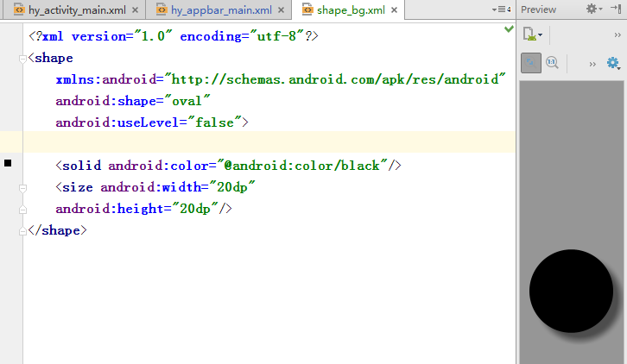Click the size element tag name
The height and width of the screenshot is (364, 627).
pos(78,187)
